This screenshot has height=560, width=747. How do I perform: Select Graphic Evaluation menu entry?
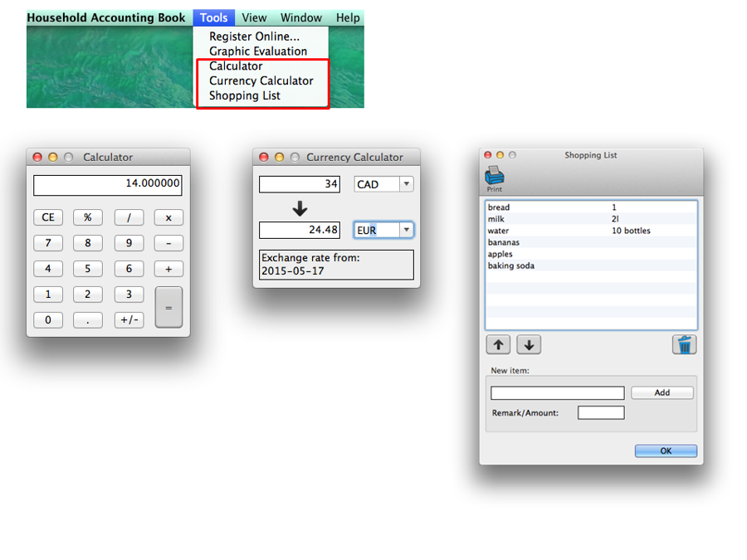coord(257,51)
